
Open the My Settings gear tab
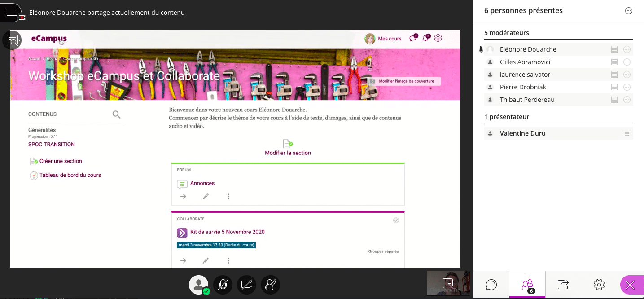[x=599, y=285]
